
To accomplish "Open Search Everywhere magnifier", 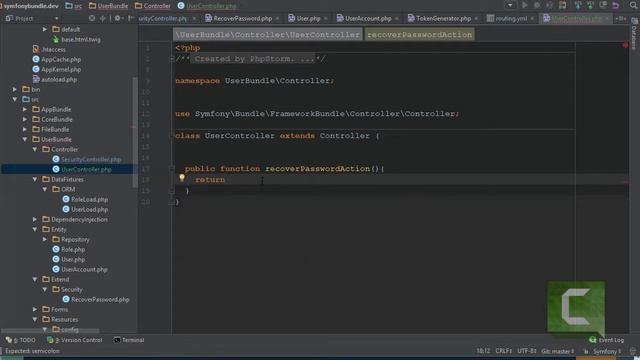I will 634,5.
